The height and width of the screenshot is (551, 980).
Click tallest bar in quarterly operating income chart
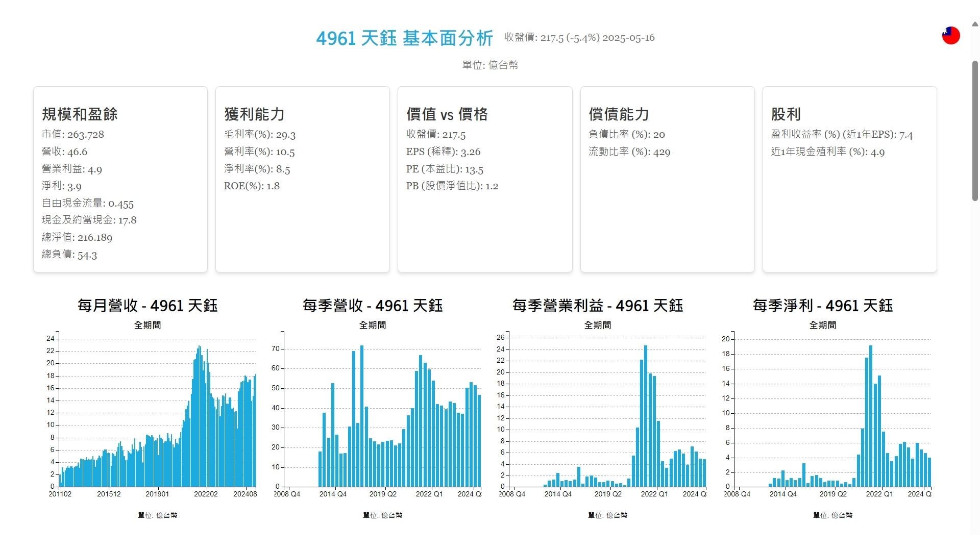(646, 416)
